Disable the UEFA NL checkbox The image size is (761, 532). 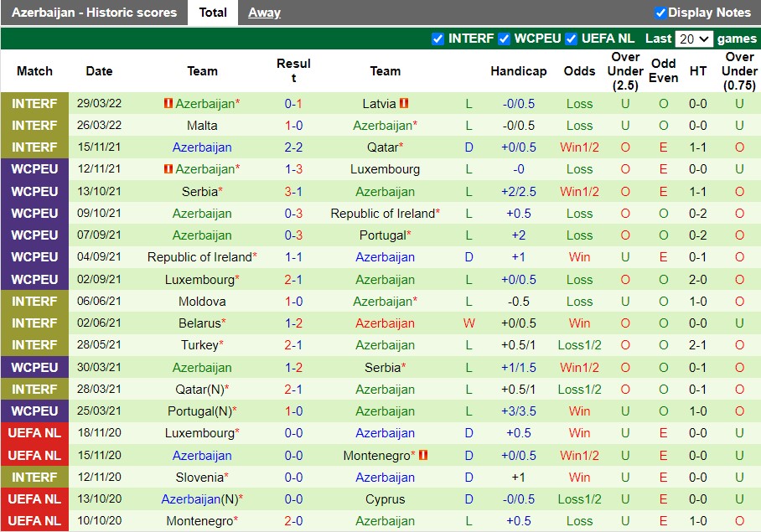click(x=571, y=39)
